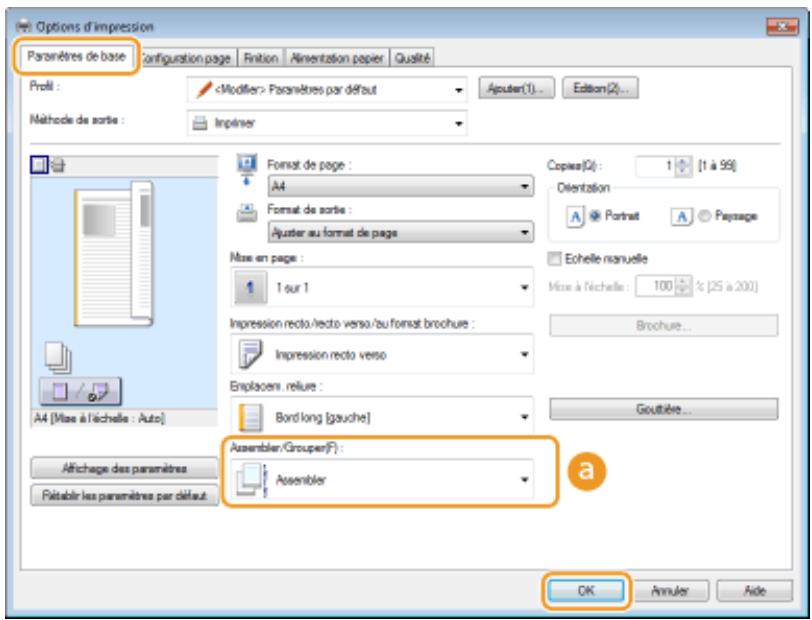812x620 pixels.
Task: Switch to Alimentation papier tab
Action: point(337,58)
